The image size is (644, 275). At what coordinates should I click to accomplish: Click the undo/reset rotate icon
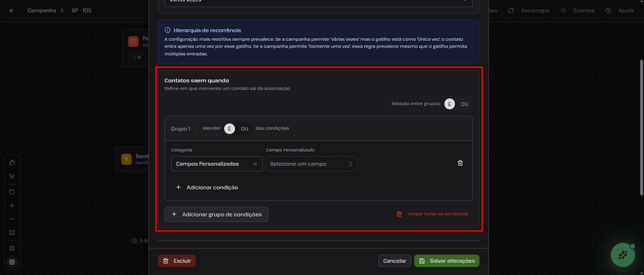click(12, 192)
